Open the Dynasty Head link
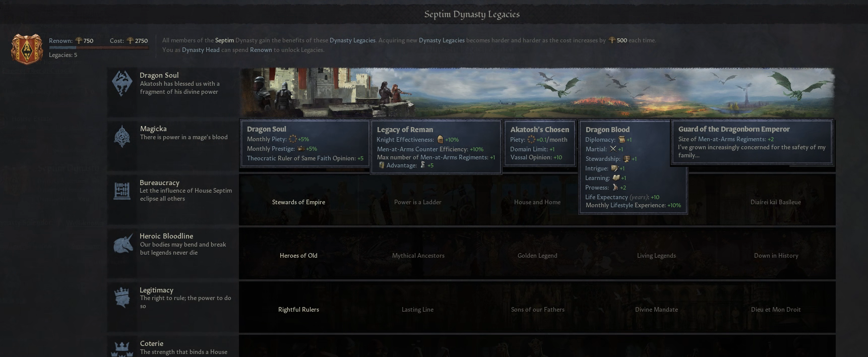This screenshot has width=868, height=357. tap(201, 50)
